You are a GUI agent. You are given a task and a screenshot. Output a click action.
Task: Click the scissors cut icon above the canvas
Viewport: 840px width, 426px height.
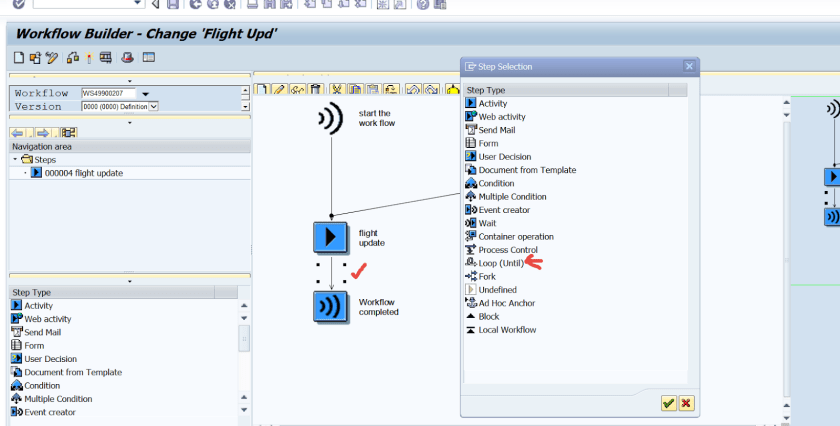click(337, 89)
